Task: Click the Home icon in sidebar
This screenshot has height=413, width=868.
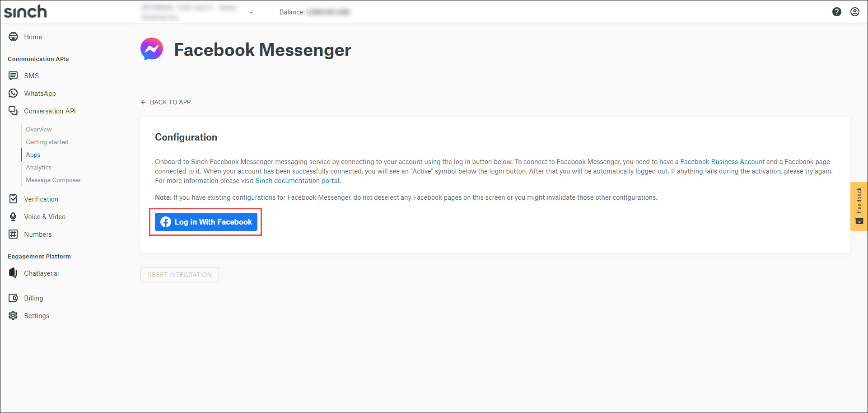Action: (14, 37)
